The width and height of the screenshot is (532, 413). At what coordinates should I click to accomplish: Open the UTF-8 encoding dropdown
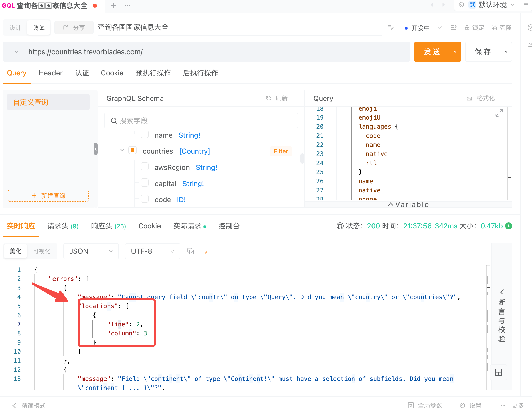(x=152, y=251)
